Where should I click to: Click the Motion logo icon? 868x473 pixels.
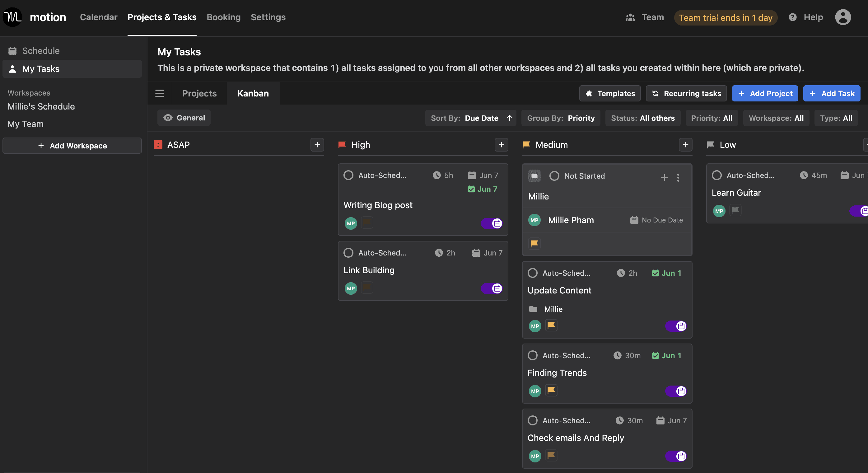pos(12,17)
